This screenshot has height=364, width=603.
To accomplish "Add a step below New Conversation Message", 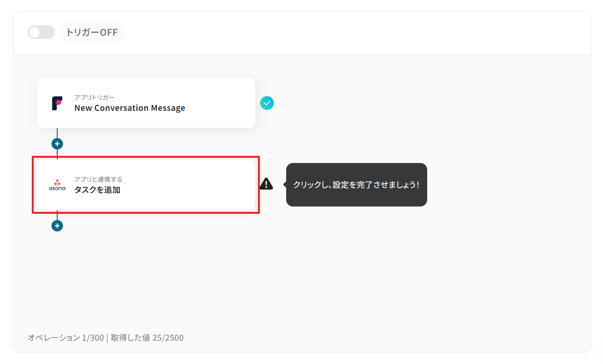I will [57, 144].
